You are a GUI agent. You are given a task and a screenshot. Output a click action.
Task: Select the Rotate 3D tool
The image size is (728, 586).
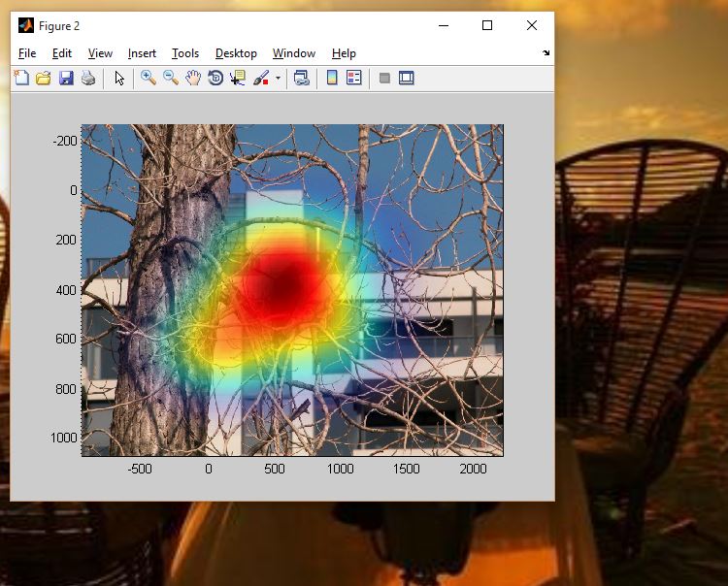[215, 78]
